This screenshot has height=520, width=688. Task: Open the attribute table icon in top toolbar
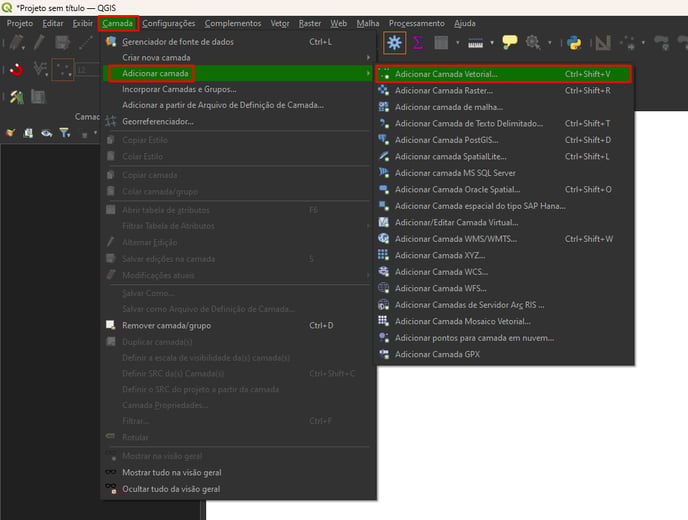click(441, 43)
